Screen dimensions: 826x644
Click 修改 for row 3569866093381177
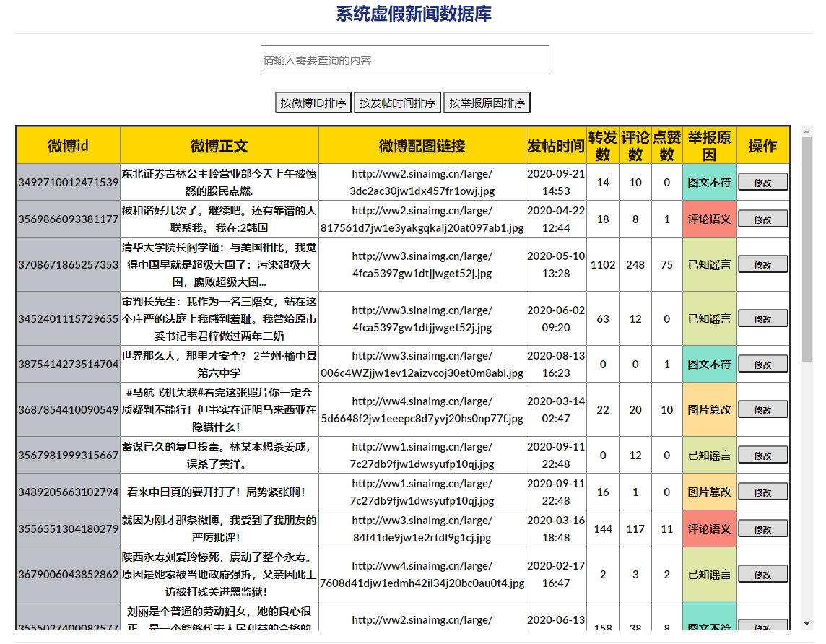point(762,219)
